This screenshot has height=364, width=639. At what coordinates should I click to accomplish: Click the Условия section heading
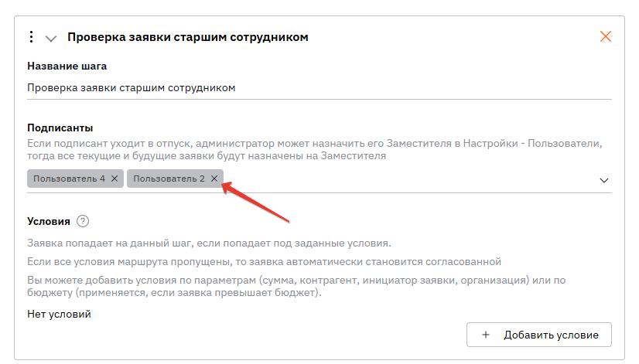48,221
